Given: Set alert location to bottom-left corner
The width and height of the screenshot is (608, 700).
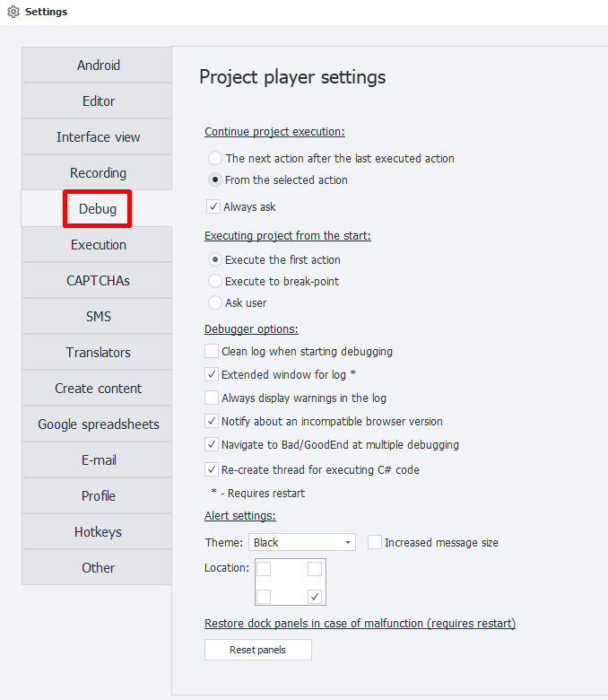Looking at the screenshot, I should tap(265, 596).
